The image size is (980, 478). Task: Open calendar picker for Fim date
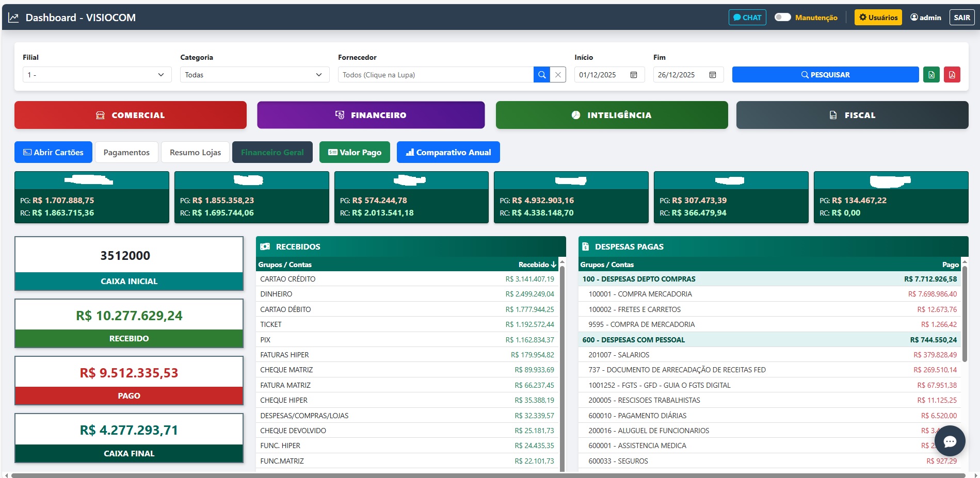713,75
